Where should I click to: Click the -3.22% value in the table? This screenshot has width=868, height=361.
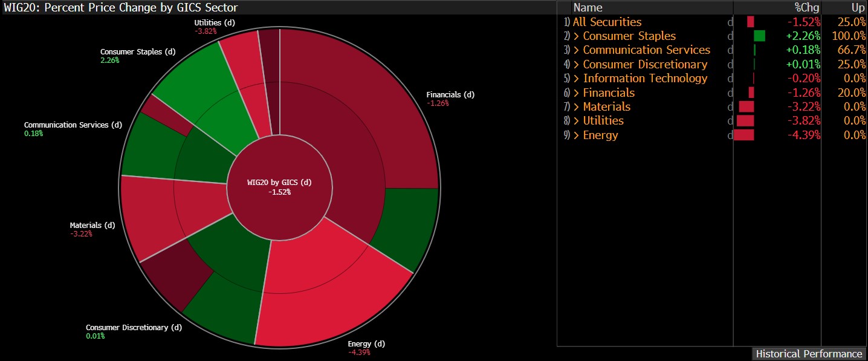click(803, 106)
